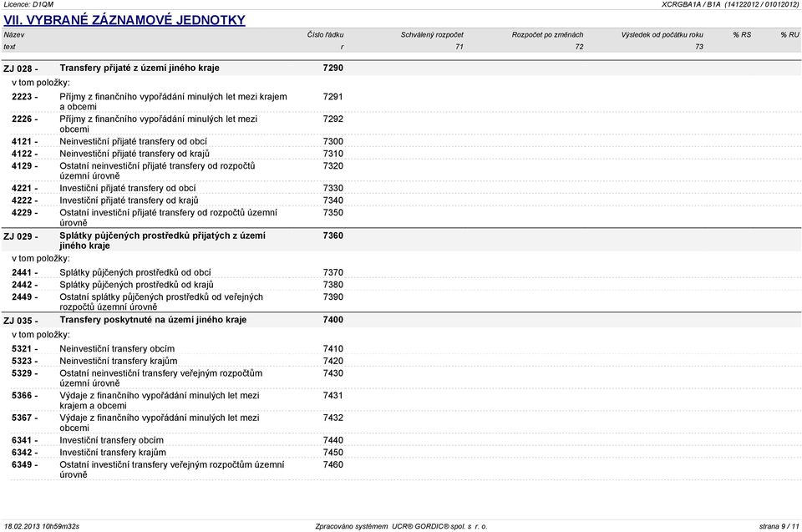802x532 pixels.
Task: Click row number 7450
Action: point(333,453)
